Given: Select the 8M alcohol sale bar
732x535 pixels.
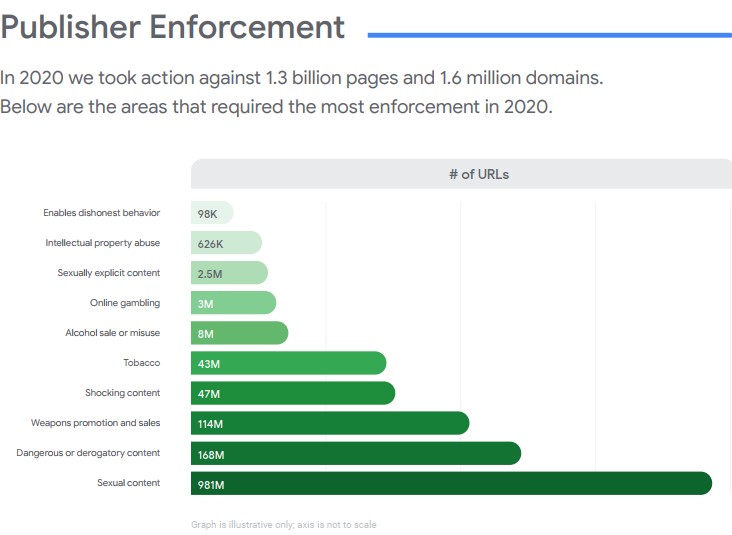Looking at the screenshot, I should click(238, 333).
